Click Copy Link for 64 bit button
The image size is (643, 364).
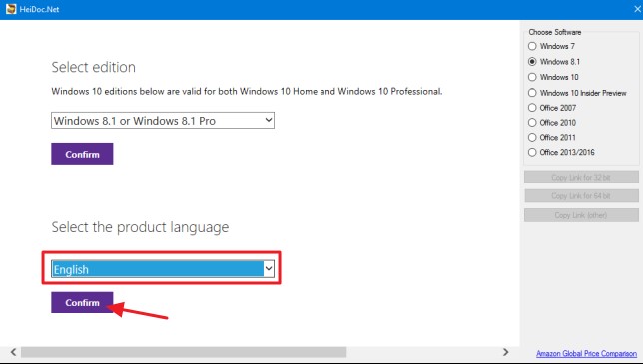(581, 196)
